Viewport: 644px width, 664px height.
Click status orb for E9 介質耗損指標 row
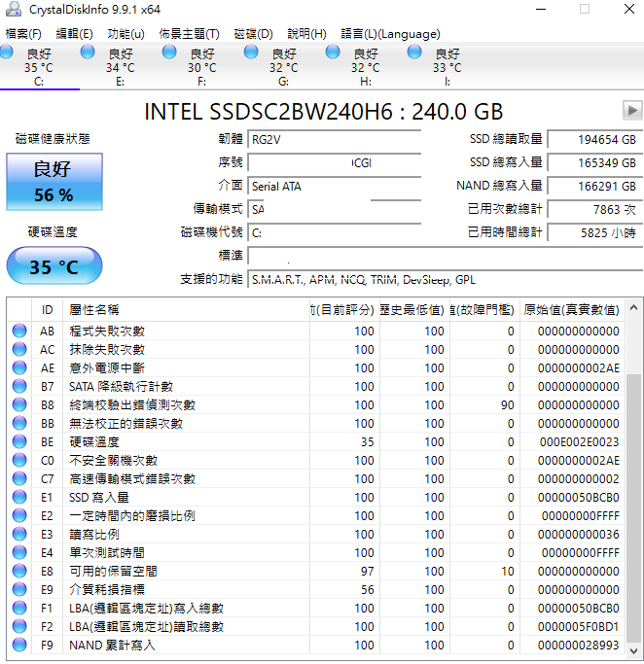point(19,589)
